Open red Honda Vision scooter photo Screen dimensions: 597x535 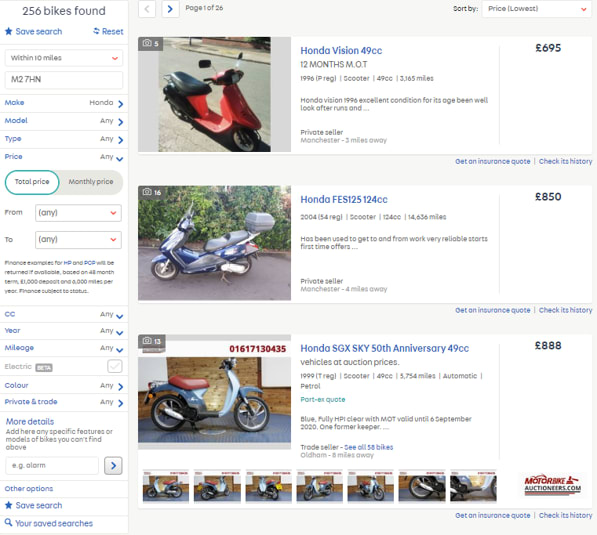(214, 94)
